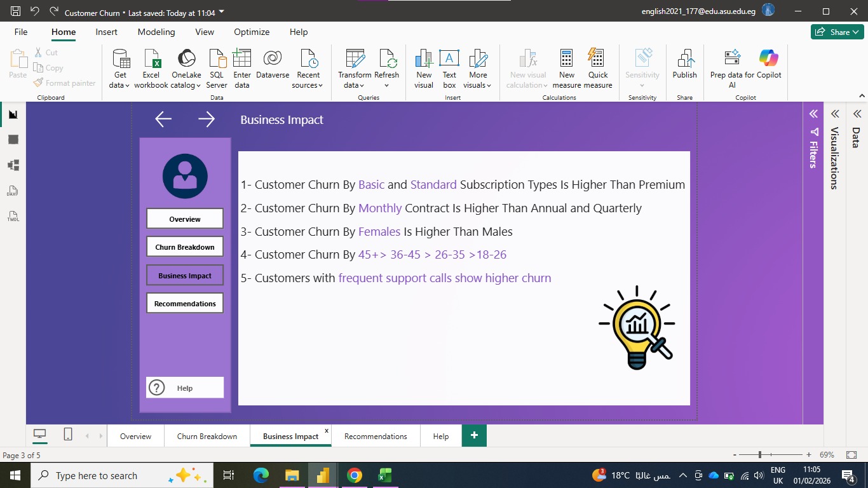868x488 pixels.
Task: Adjust the zoom level slider
Action: pyautogui.click(x=761, y=455)
